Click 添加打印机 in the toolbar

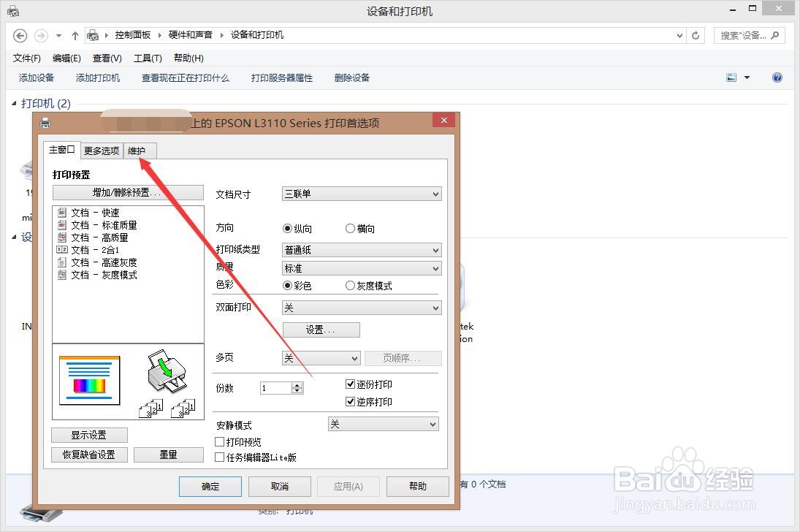[x=98, y=77]
